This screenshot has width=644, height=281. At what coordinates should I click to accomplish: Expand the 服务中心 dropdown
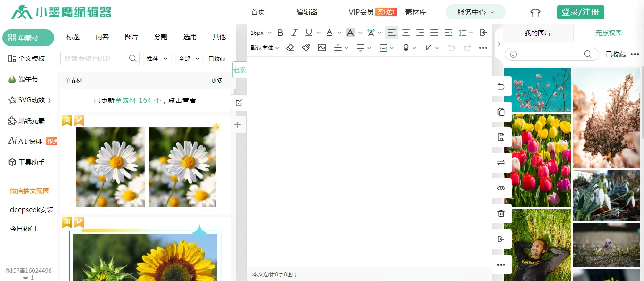pyautogui.click(x=476, y=12)
